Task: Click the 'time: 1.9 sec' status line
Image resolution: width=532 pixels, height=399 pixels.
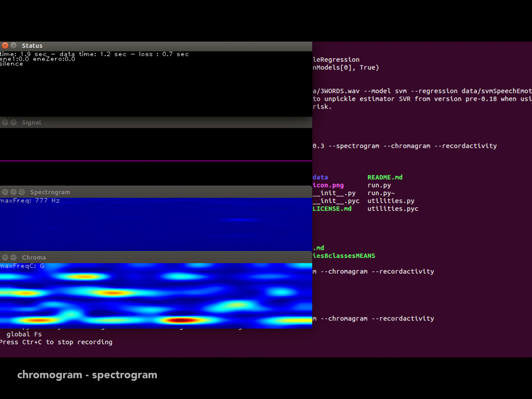Action: pyautogui.click(x=95, y=54)
